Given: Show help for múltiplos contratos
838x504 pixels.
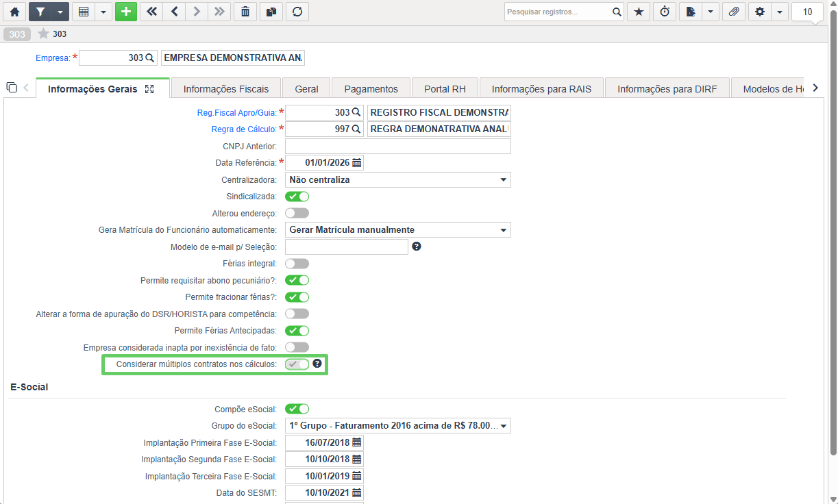Looking at the screenshot, I should coord(317,364).
